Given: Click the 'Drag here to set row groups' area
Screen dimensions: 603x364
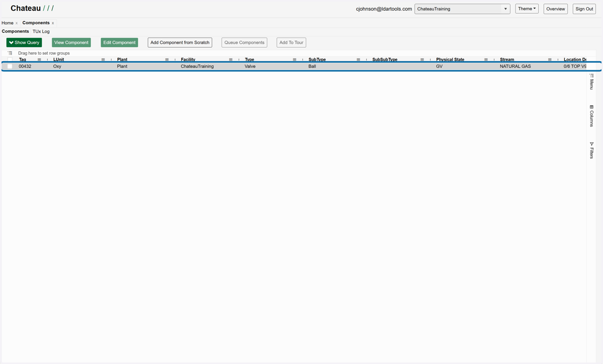Looking at the screenshot, I should (x=44, y=53).
